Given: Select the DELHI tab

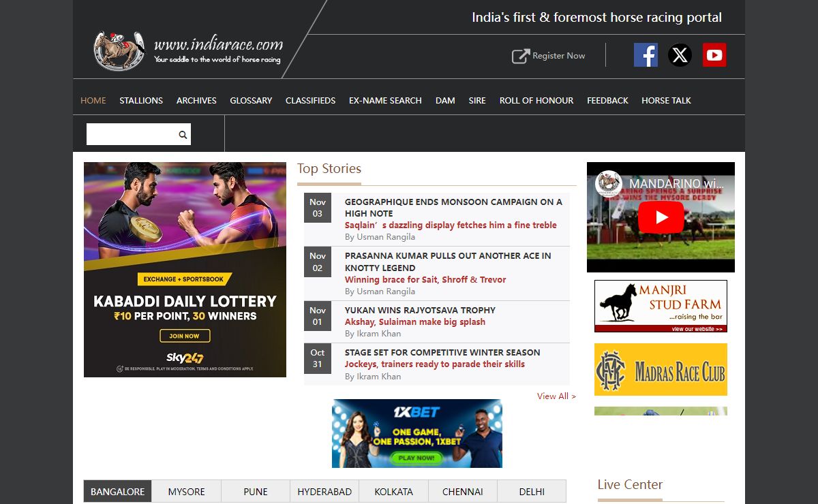Looking at the screenshot, I should coord(532,491).
